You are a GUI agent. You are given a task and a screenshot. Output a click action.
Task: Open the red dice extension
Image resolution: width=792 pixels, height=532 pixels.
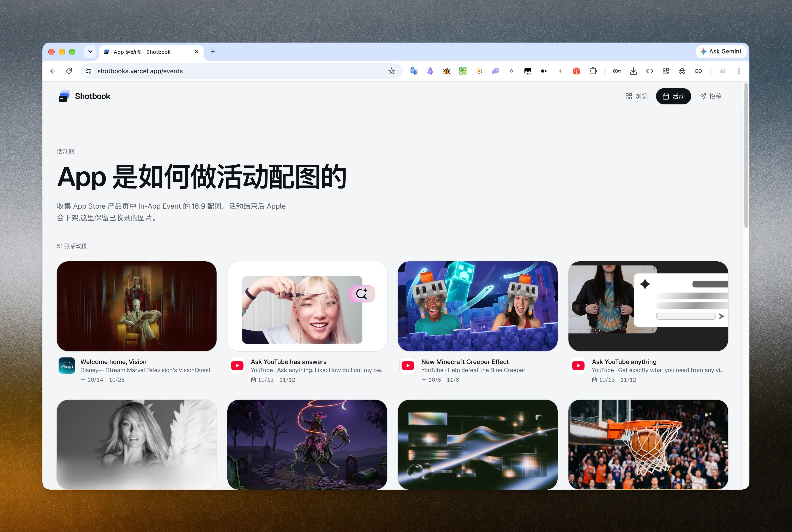click(576, 71)
